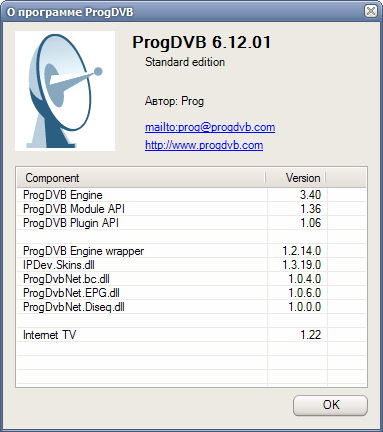Open the http://www.progdvb.com link
383x432 pixels.
click(204, 145)
